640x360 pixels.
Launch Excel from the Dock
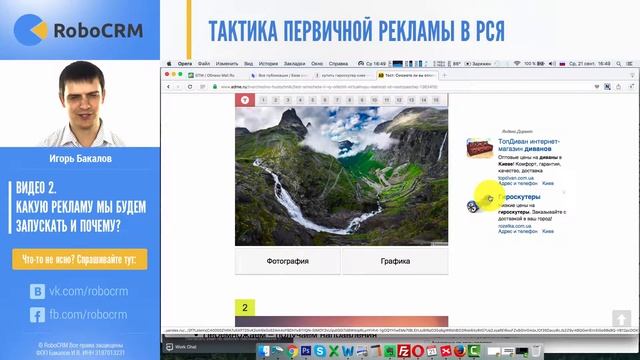[x=333, y=351]
